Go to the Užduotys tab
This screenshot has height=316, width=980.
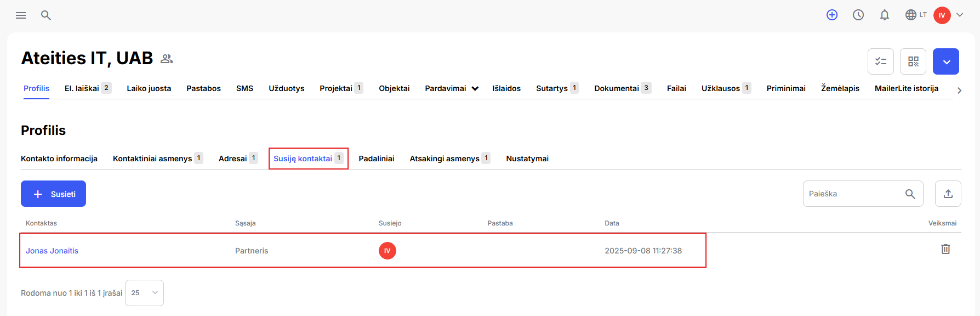(x=286, y=88)
